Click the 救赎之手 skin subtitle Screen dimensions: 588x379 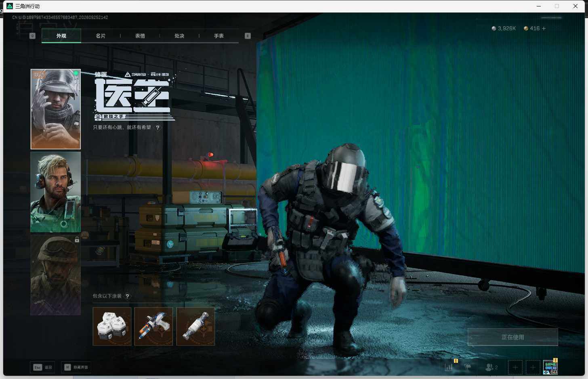tap(113, 117)
